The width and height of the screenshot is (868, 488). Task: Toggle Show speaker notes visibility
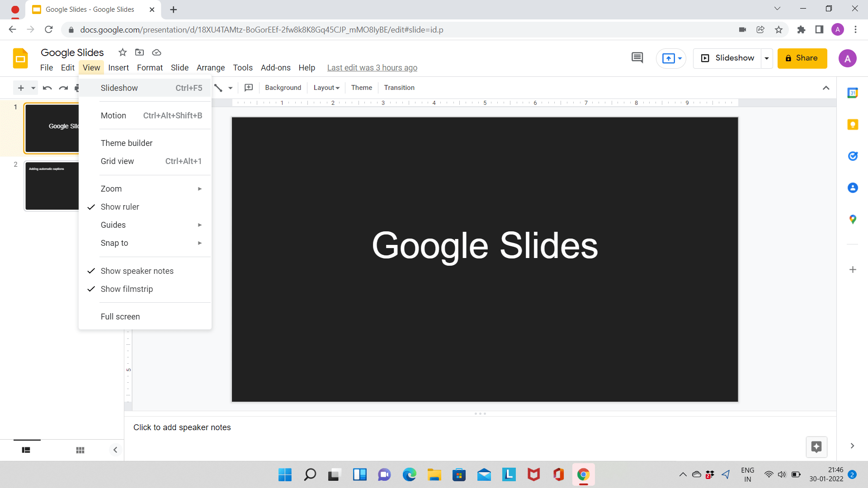[137, 271]
